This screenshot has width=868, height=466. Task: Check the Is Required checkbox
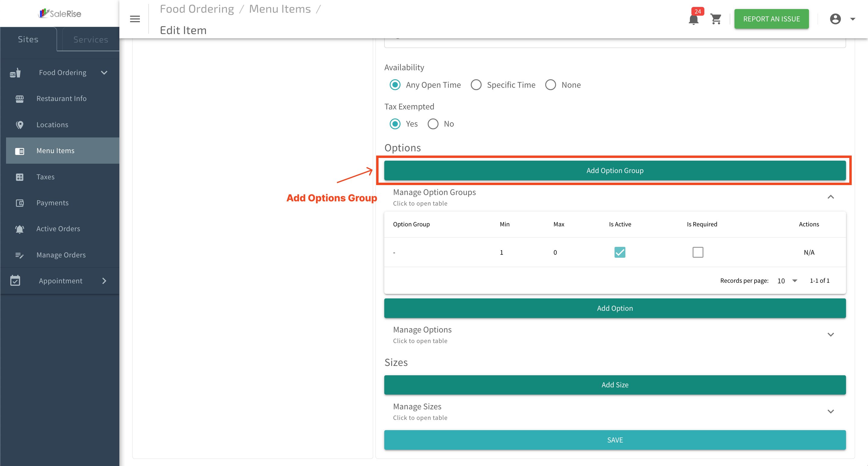(x=697, y=252)
